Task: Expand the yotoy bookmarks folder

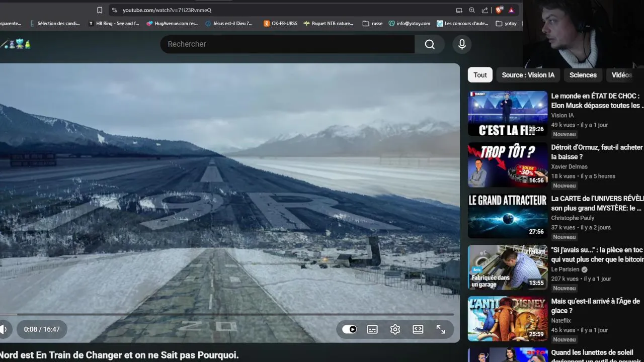Action: tap(506, 23)
